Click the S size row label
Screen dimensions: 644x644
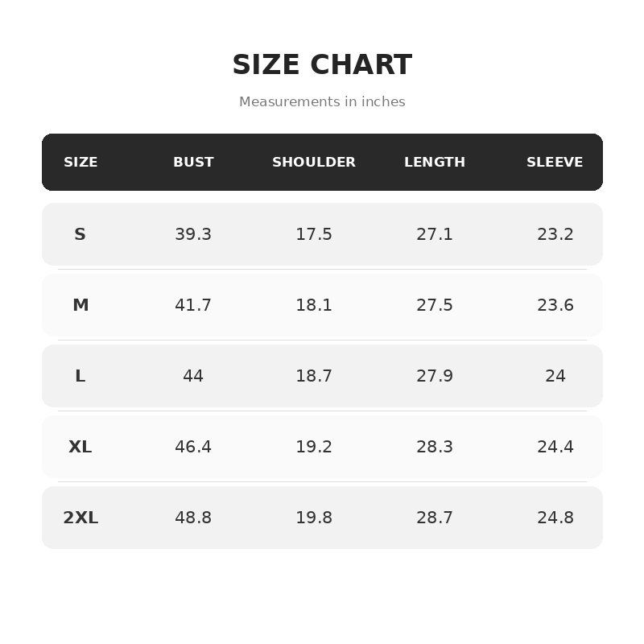click(x=80, y=234)
